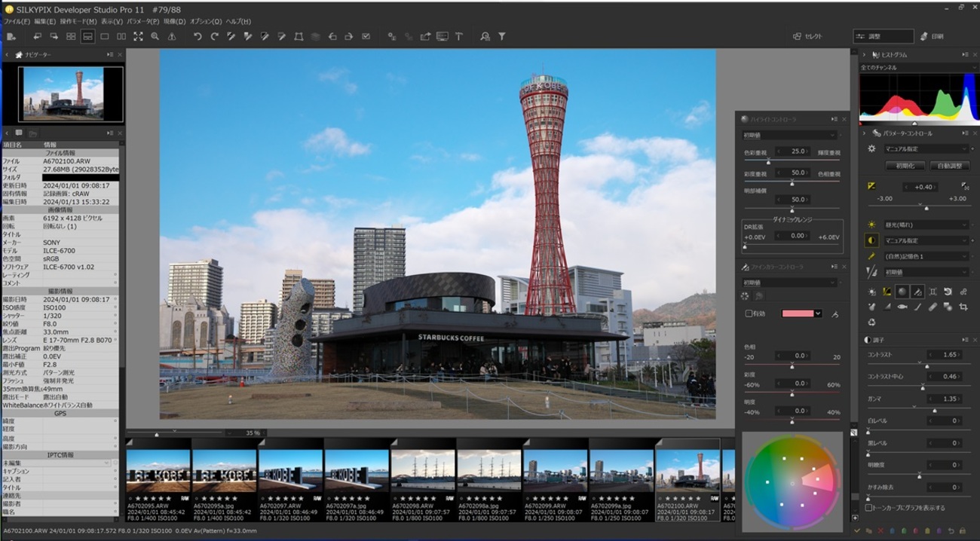Click the 初期化 button
980x541 pixels.
click(x=905, y=166)
